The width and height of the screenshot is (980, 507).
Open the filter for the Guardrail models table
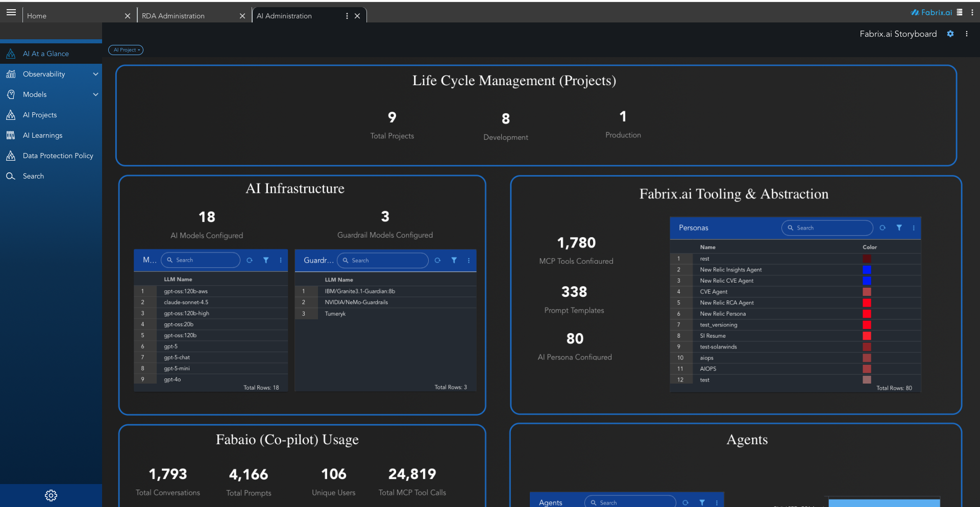pyautogui.click(x=454, y=260)
